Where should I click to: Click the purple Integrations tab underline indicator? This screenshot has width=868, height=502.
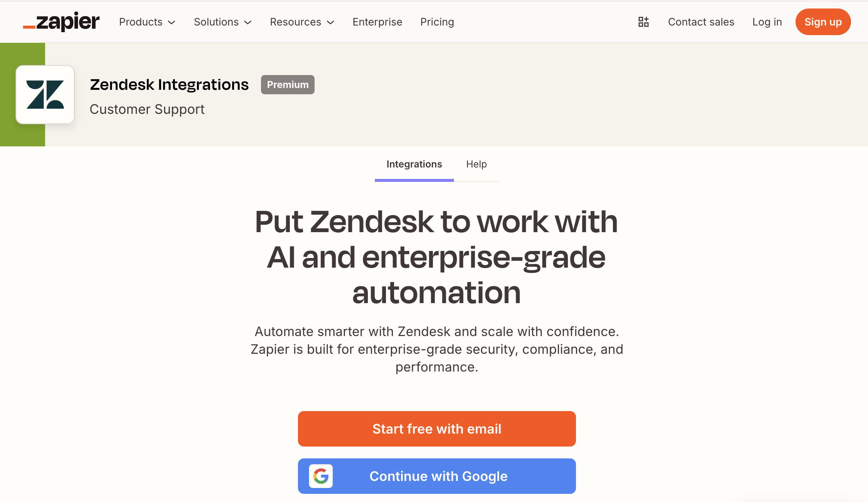click(414, 181)
